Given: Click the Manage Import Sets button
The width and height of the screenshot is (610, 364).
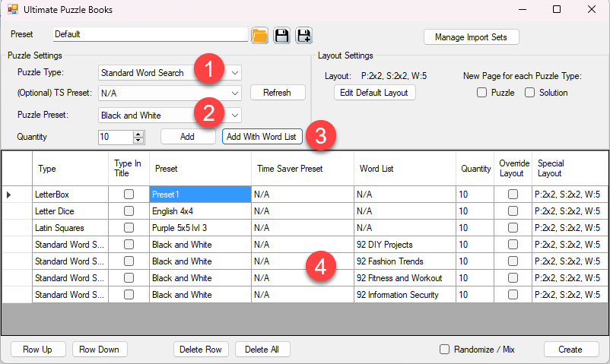Looking at the screenshot, I should (471, 37).
